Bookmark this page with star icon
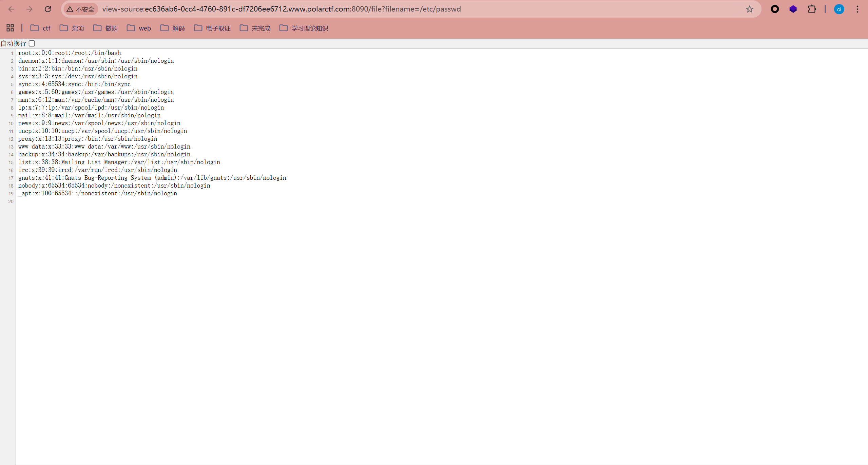 pos(749,9)
